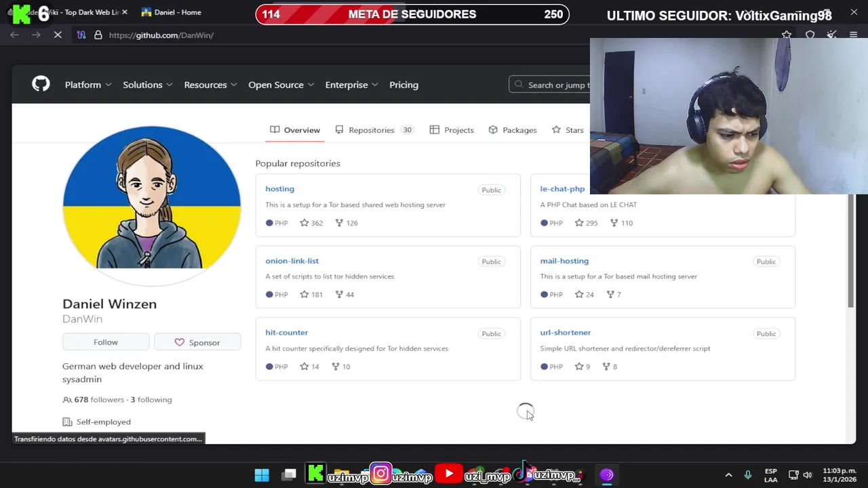Bookmark the page with the star icon
The height and width of the screenshot is (488, 868).
pyautogui.click(x=787, y=35)
